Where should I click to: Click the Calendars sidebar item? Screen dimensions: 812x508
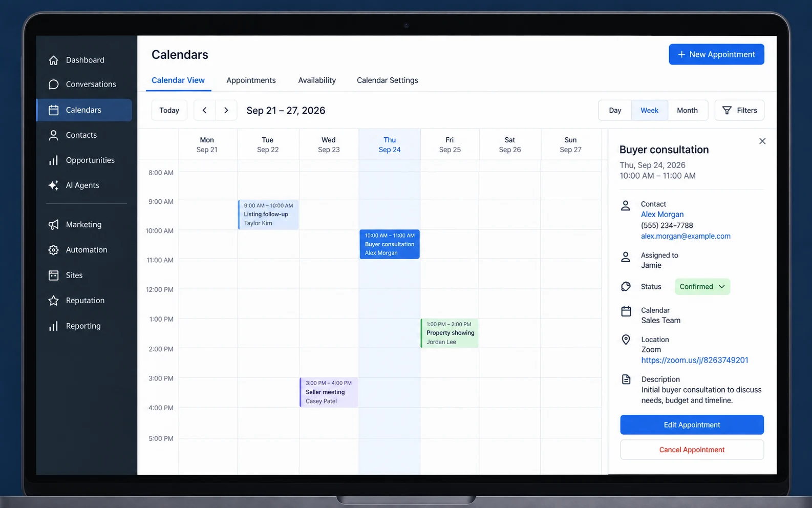84,110
